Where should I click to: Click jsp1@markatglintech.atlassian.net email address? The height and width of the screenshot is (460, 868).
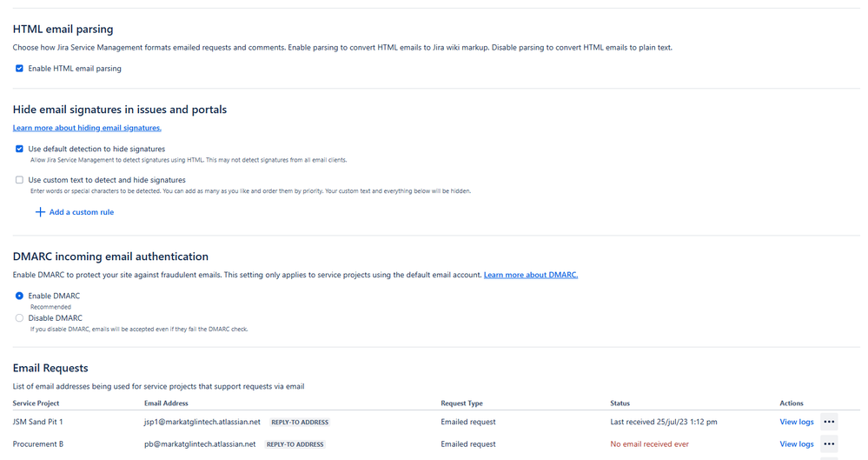(202, 422)
